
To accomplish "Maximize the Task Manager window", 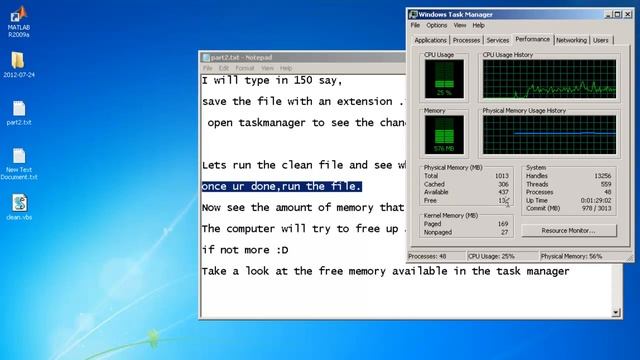I will (618, 15).
